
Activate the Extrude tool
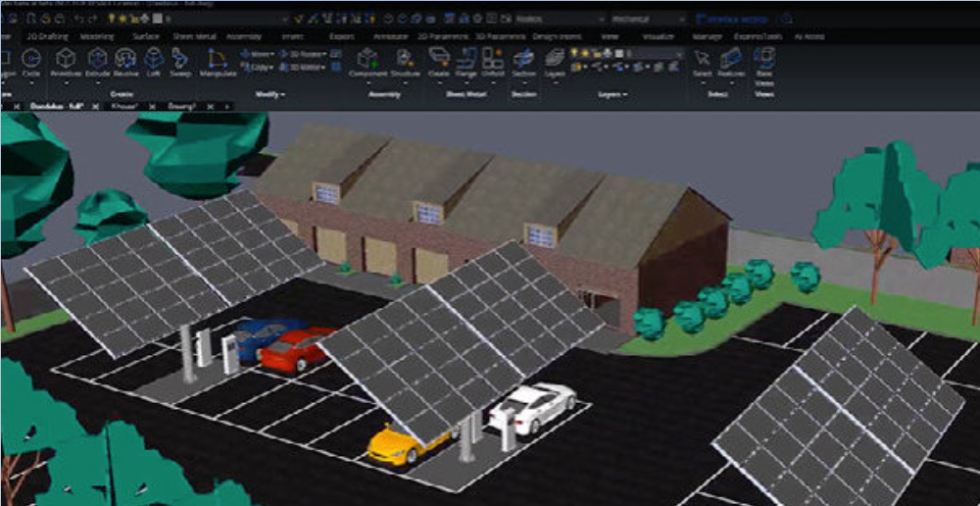pos(97,64)
